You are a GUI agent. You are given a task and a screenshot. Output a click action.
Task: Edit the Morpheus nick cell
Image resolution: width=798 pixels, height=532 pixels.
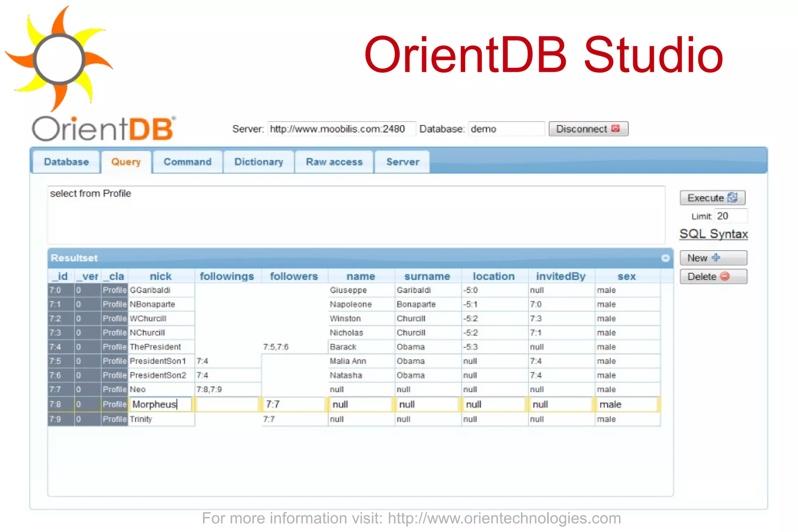161,404
